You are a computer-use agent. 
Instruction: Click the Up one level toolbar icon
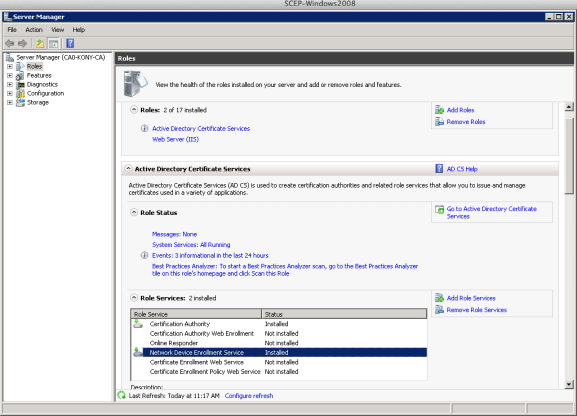40,43
